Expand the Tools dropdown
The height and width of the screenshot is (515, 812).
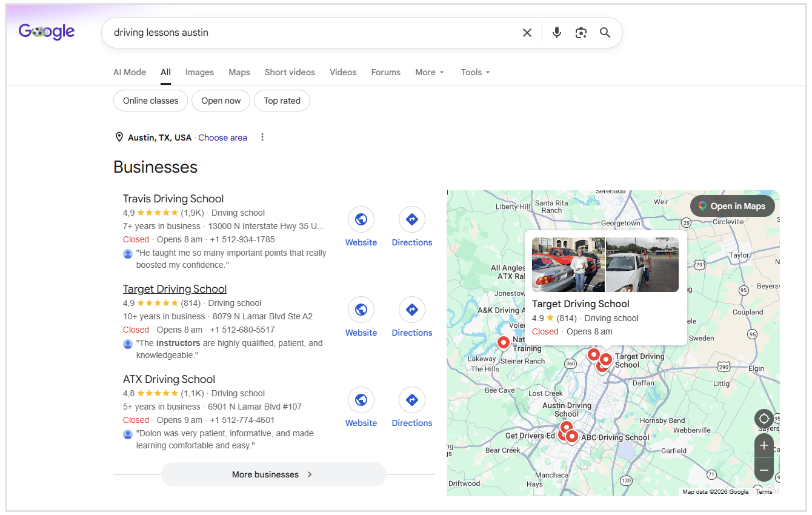tap(476, 72)
